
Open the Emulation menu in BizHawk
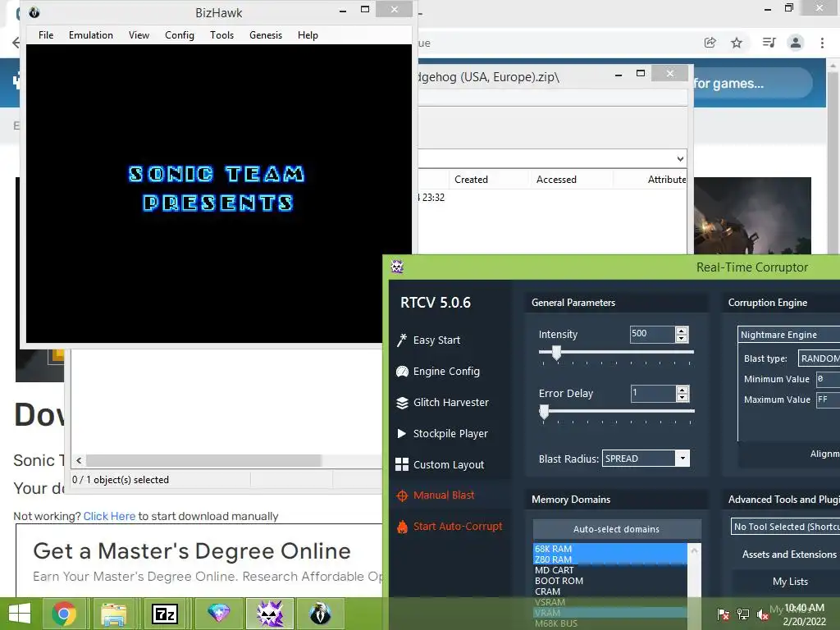[90, 34]
